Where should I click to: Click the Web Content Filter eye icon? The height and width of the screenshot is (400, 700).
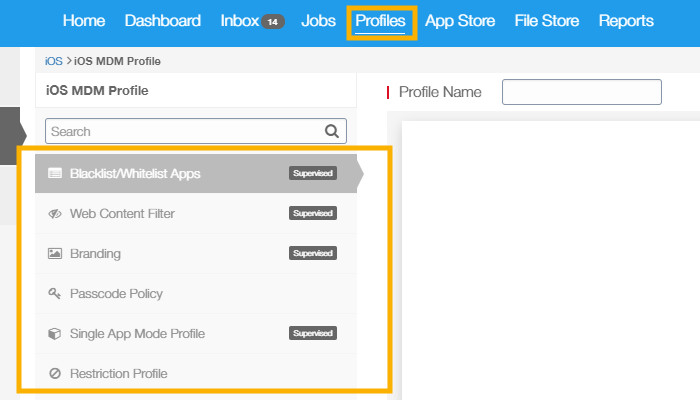coord(55,213)
